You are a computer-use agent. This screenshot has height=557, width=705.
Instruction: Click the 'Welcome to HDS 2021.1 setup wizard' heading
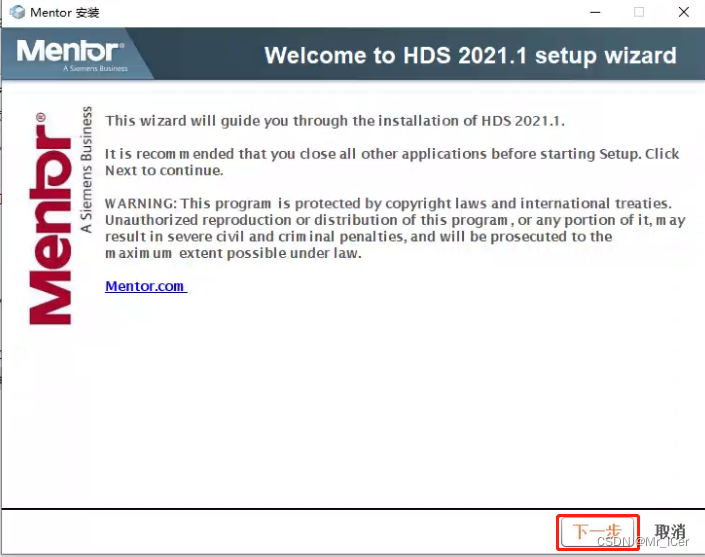point(470,55)
